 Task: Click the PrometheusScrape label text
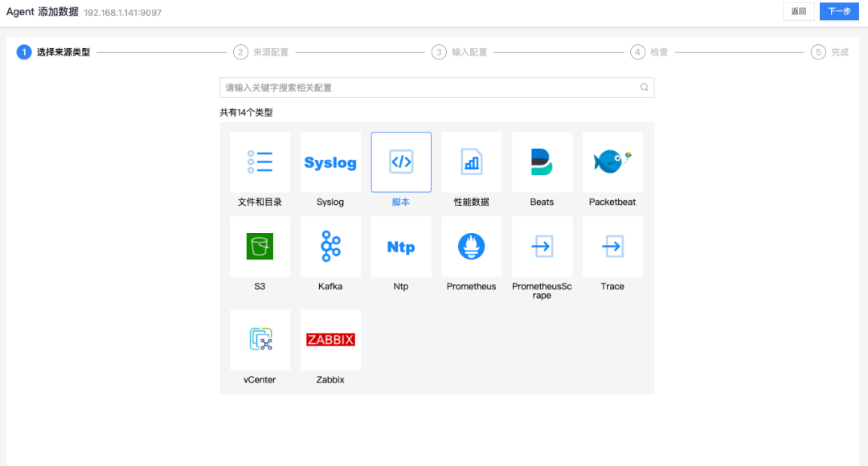[542, 291]
